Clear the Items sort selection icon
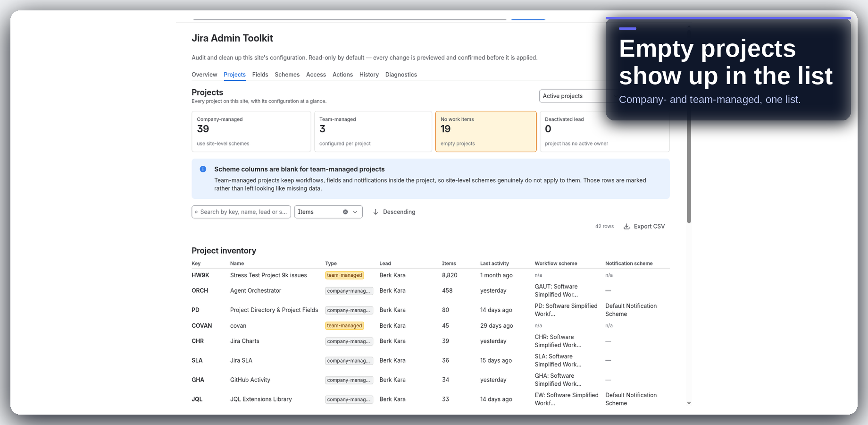The image size is (868, 425). (x=345, y=212)
